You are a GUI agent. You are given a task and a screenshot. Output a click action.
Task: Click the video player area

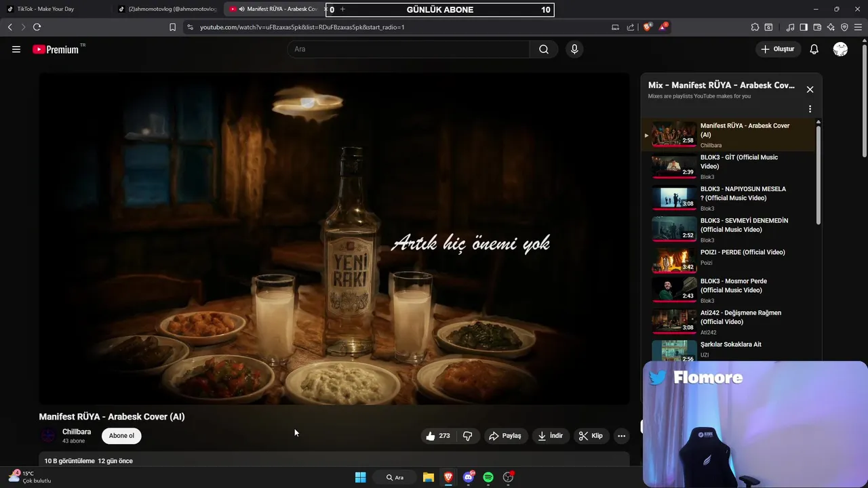click(334, 239)
